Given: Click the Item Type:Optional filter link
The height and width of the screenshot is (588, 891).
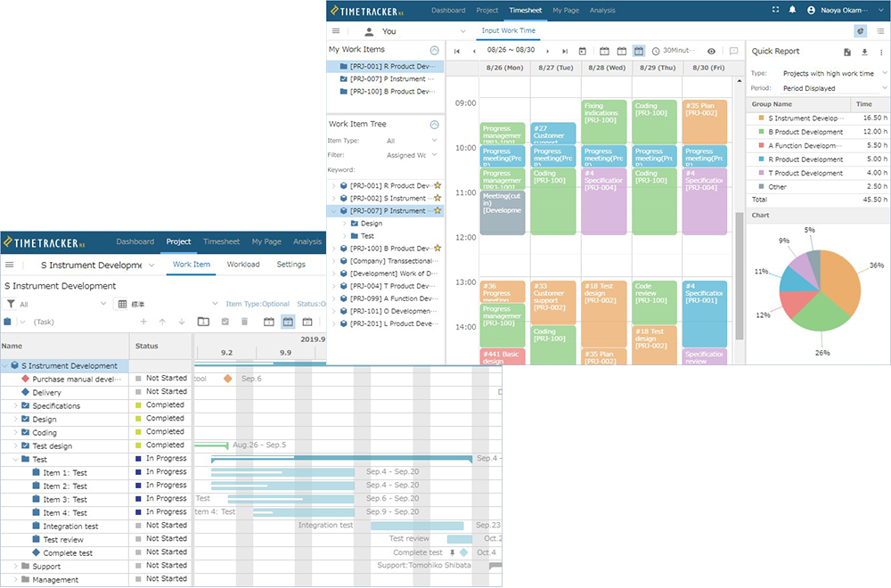Looking at the screenshot, I should (257, 304).
